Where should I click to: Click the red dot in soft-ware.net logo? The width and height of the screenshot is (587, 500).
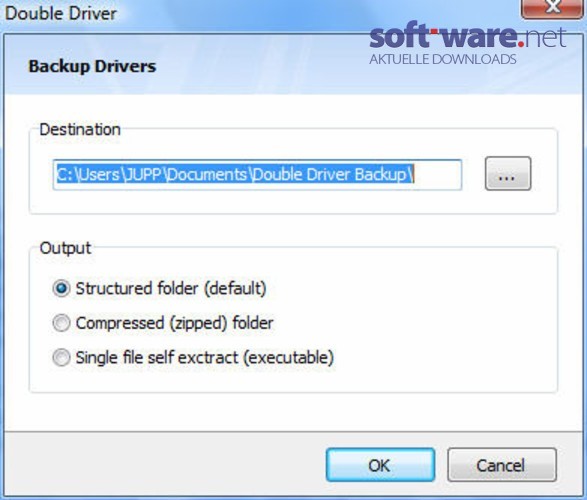tap(521, 44)
